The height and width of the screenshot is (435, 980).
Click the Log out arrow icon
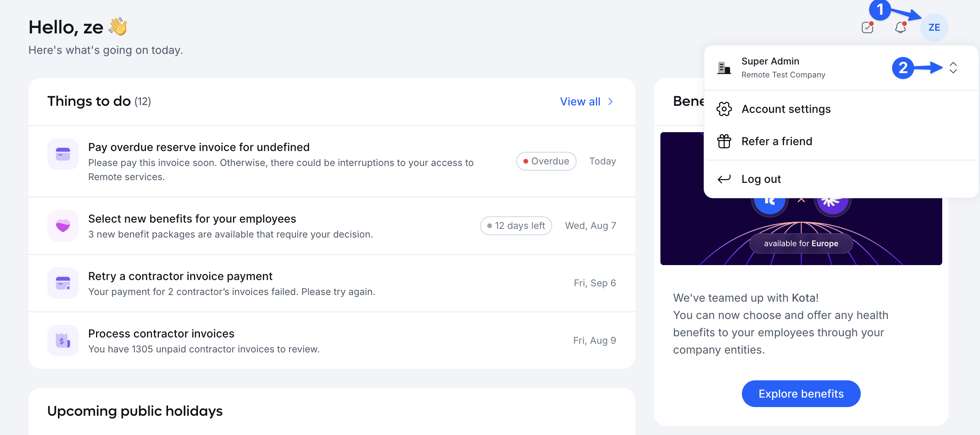[724, 179]
